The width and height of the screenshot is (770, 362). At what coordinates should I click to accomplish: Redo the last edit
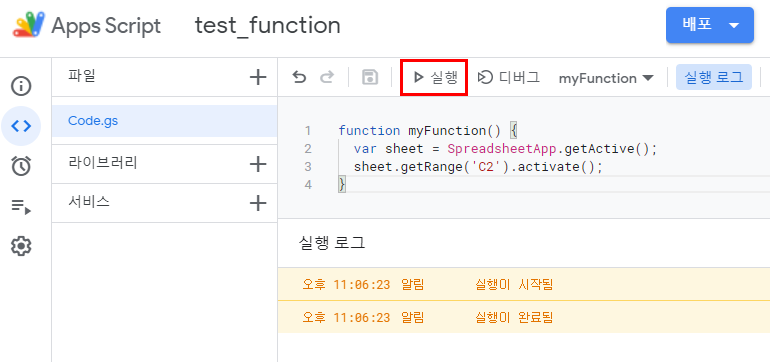(x=327, y=78)
